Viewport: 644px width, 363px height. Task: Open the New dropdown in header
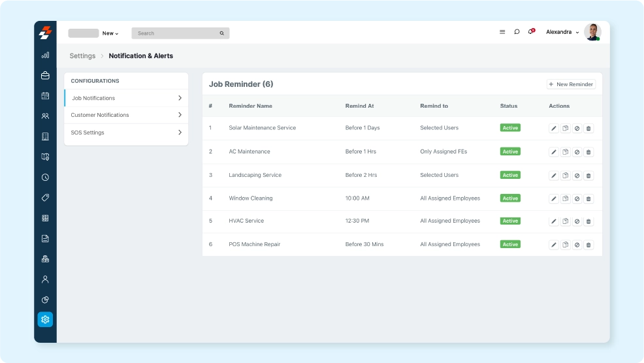(110, 33)
